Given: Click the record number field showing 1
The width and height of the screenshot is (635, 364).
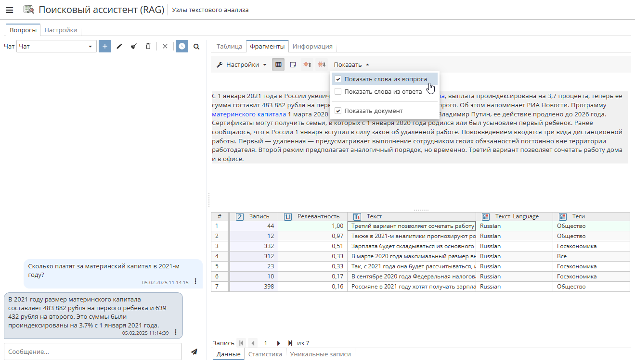Looking at the screenshot, I should tap(265, 343).
